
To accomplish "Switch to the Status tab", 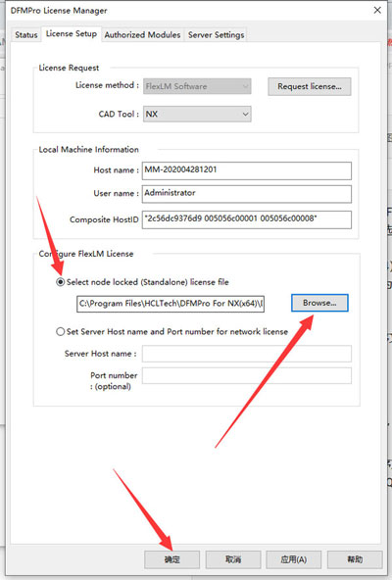I will tap(25, 35).
